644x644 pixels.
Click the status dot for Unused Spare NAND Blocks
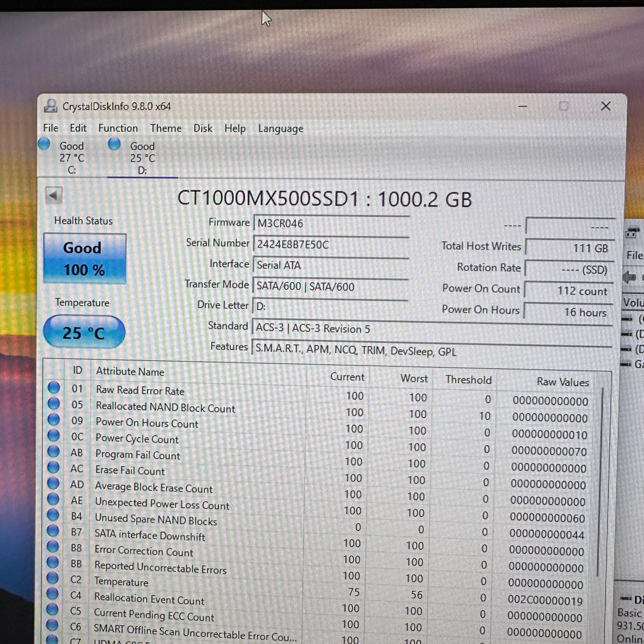click(x=53, y=515)
